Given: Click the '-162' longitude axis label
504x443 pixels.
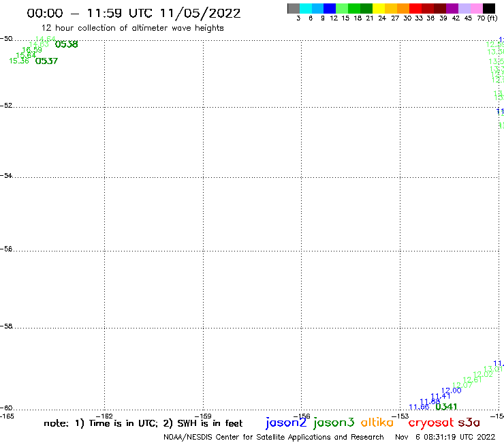Looking at the screenshot, I should pyautogui.click(x=104, y=416).
